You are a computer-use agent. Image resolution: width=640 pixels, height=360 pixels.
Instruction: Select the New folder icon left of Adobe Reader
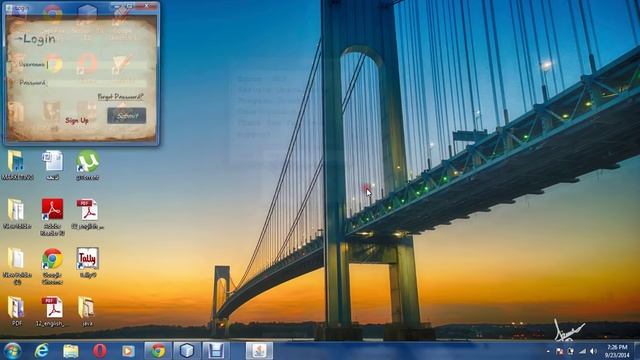16,214
